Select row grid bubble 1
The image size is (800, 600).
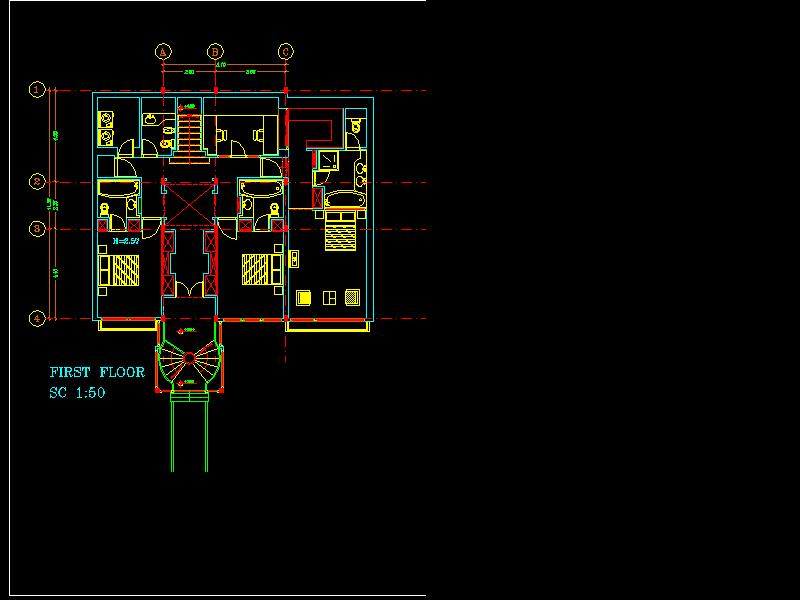click(x=37, y=90)
